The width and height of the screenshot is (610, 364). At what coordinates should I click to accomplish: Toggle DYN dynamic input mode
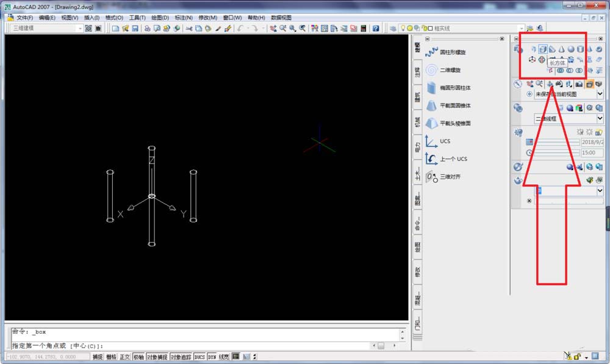pyautogui.click(x=210, y=356)
